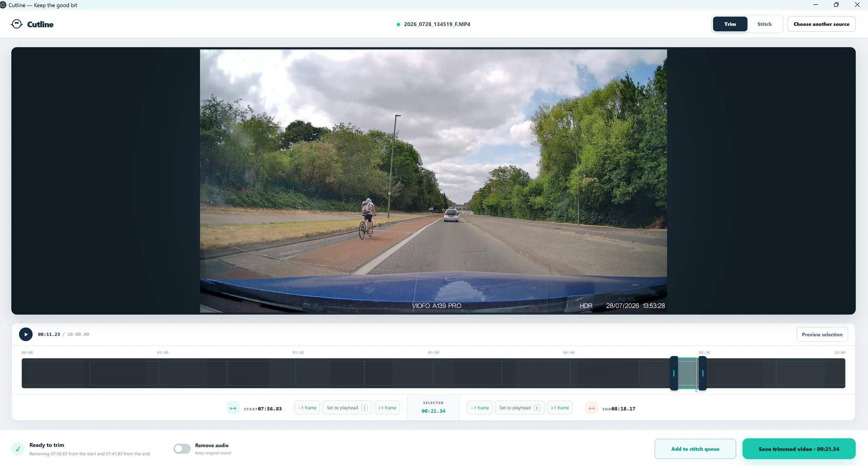Restore down the Cutline window
The width and height of the screenshot is (868, 466).
point(836,5)
